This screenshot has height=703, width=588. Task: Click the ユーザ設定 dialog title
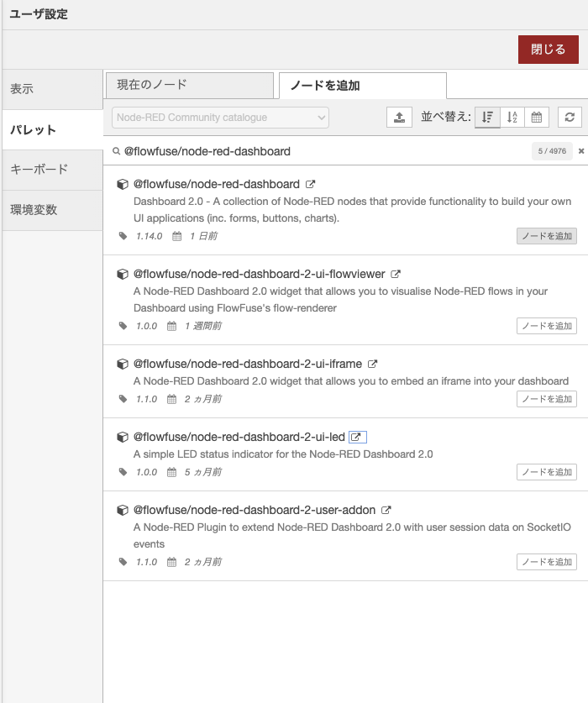pyautogui.click(x=39, y=14)
